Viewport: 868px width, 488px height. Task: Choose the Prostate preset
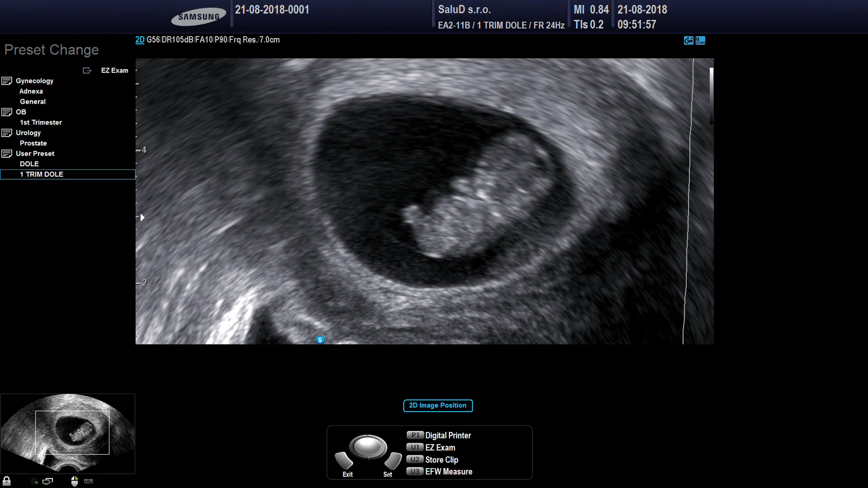click(x=33, y=143)
